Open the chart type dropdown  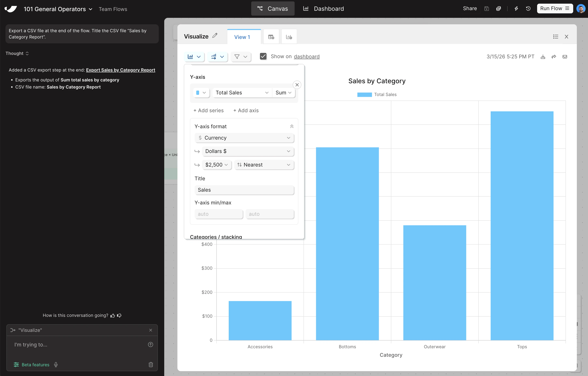(194, 57)
